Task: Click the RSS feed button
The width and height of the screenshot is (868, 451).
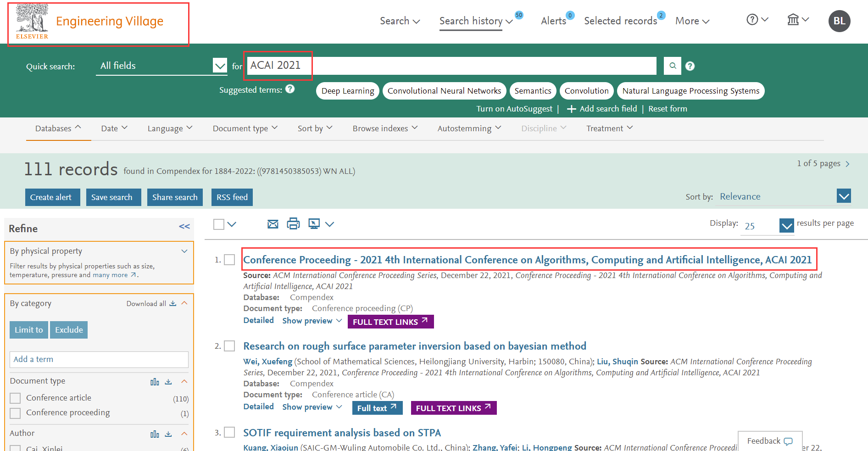Action: (x=232, y=197)
